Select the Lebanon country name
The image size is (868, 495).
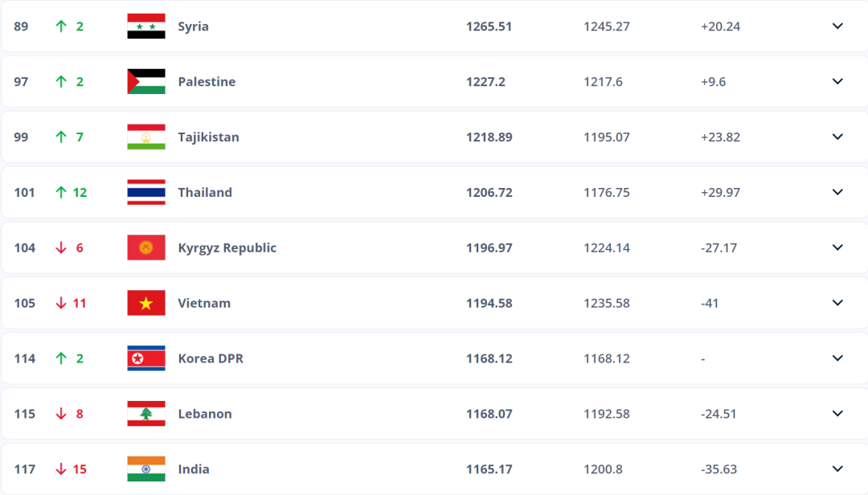click(x=205, y=414)
